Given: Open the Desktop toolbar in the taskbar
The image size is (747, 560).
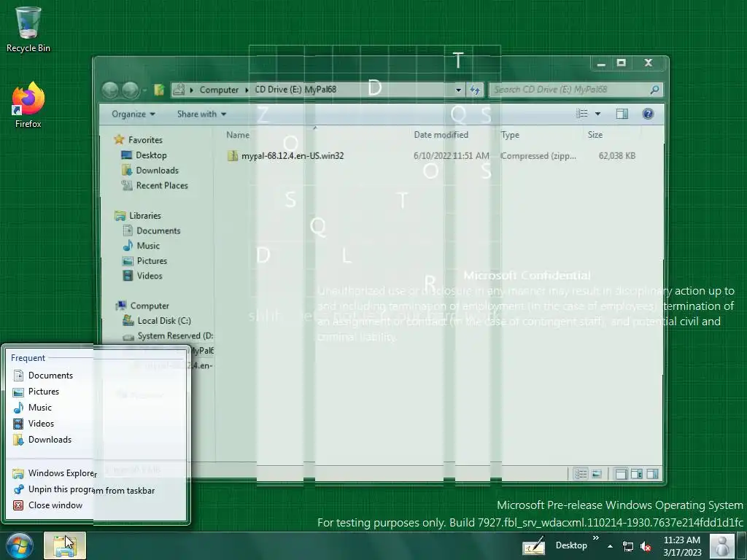Looking at the screenshot, I should 570,545.
